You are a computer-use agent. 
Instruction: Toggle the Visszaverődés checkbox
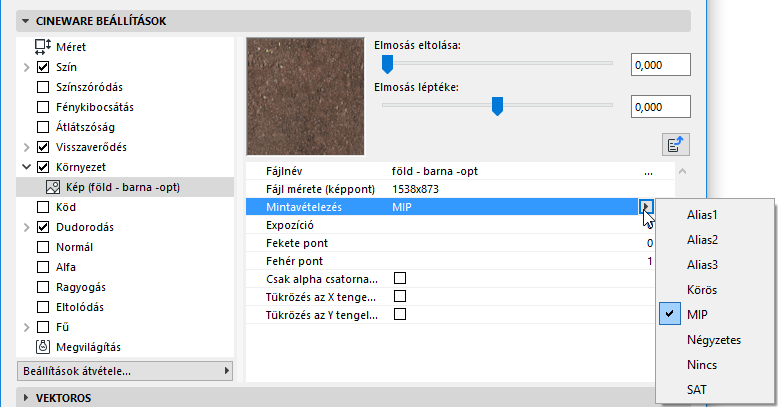[x=43, y=147]
